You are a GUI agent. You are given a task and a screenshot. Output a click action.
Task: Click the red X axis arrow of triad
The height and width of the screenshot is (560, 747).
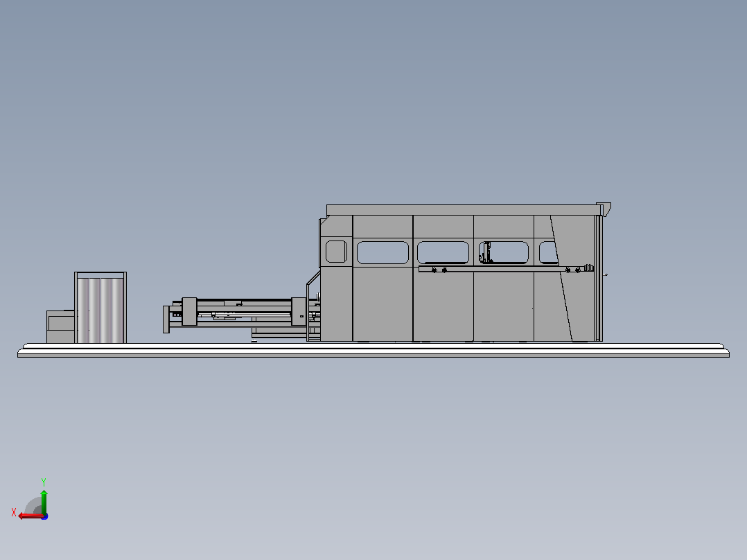(x=30, y=516)
